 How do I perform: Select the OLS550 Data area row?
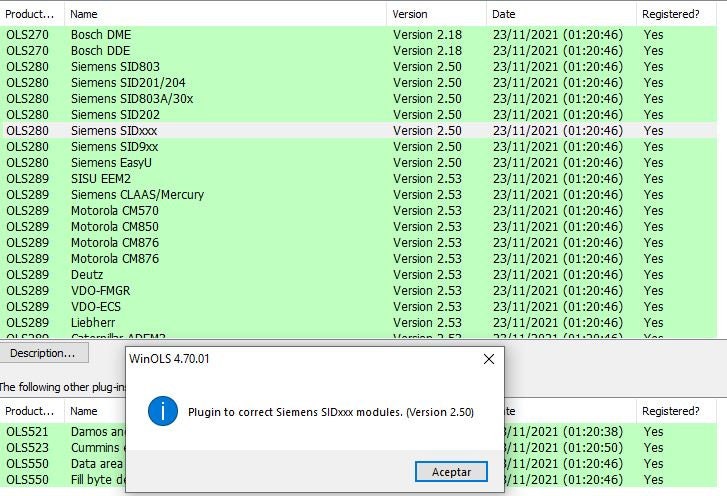(64, 464)
